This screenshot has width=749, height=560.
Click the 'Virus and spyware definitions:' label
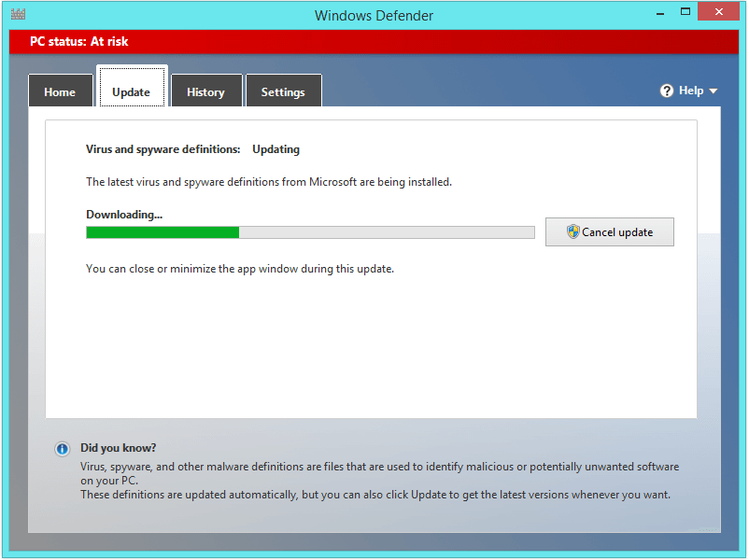click(163, 149)
